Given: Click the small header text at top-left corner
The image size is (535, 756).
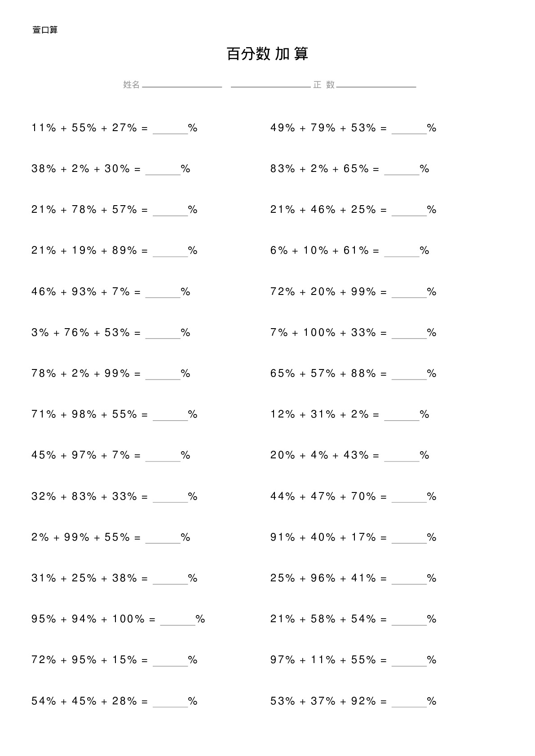Looking at the screenshot, I should [45, 30].
